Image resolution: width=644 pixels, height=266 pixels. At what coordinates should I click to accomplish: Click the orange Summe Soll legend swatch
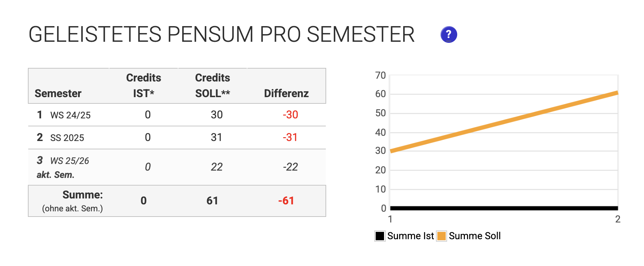click(x=441, y=236)
